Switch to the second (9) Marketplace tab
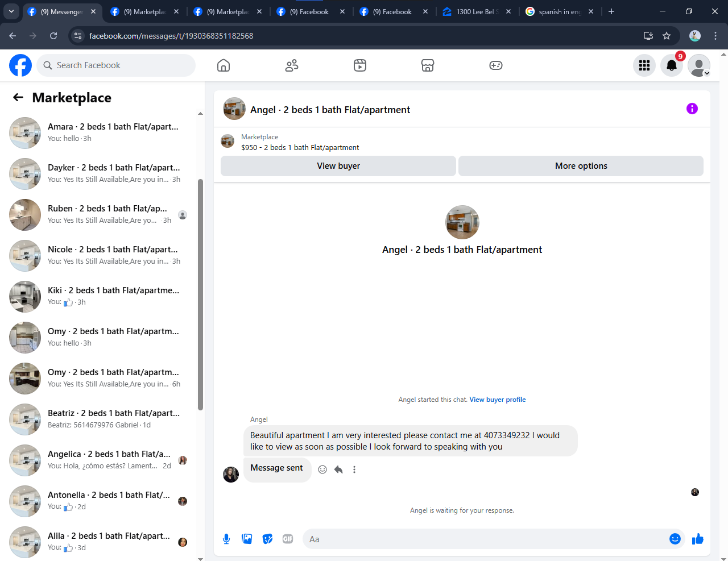Viewport: 728px width, 561px height. pos(228,11)
